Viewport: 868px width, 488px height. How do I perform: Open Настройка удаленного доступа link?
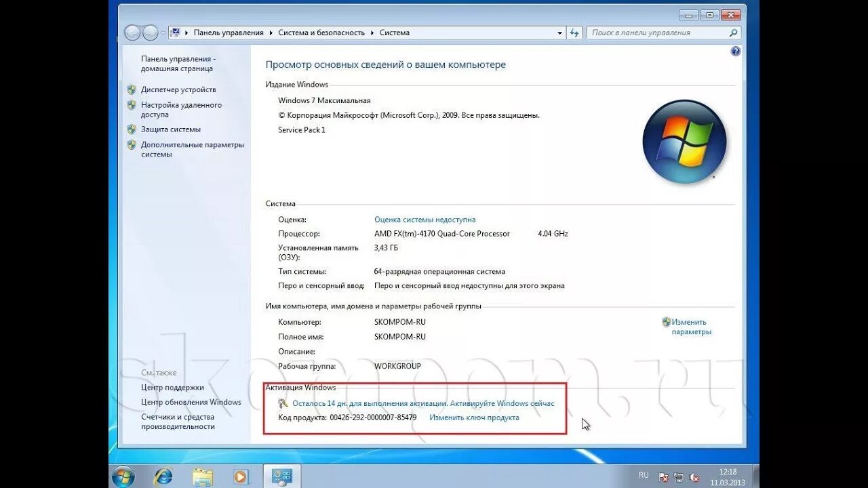[x=181, y=110]
